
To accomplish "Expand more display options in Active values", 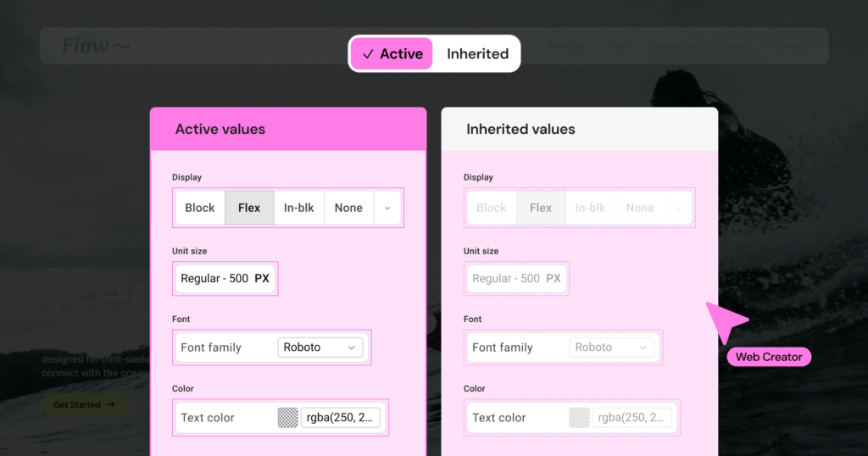I will point(387,208).
